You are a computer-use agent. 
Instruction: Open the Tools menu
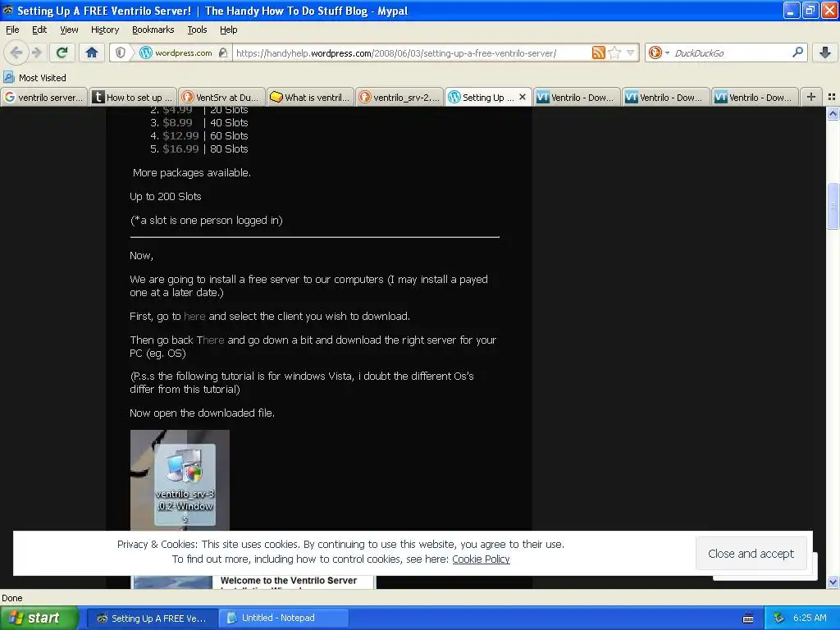[197, 30]
